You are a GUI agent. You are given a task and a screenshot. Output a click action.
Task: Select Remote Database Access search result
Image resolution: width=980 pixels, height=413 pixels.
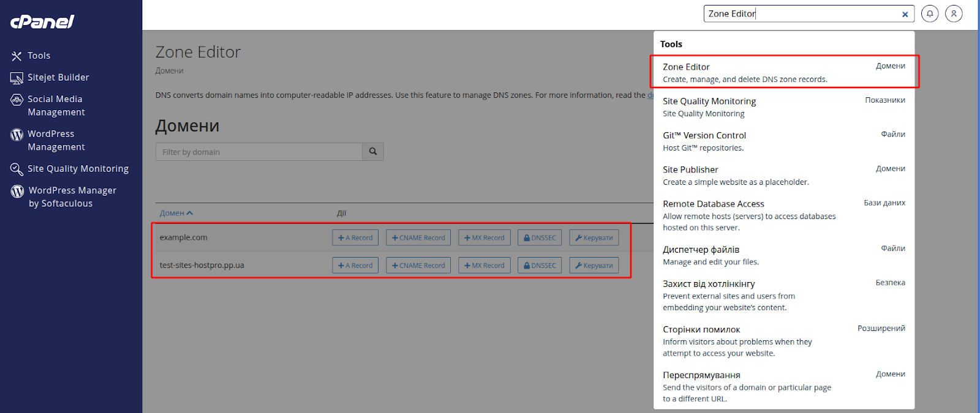784,215
